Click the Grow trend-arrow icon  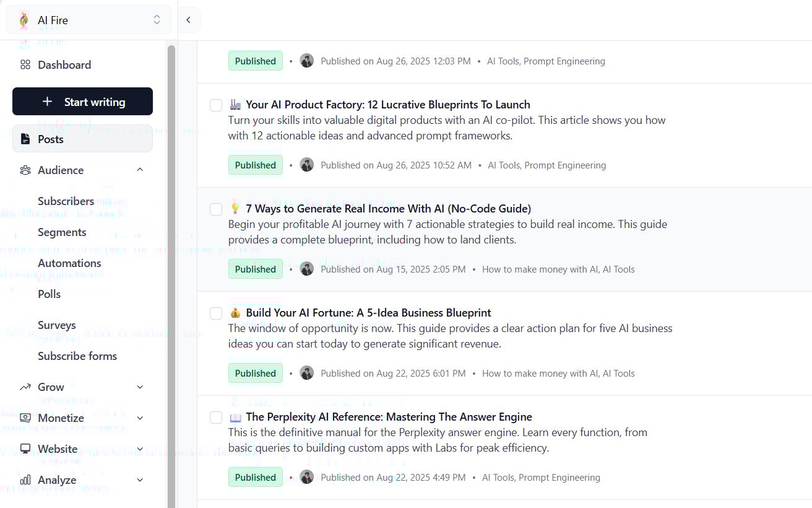[x=25, y=387]
